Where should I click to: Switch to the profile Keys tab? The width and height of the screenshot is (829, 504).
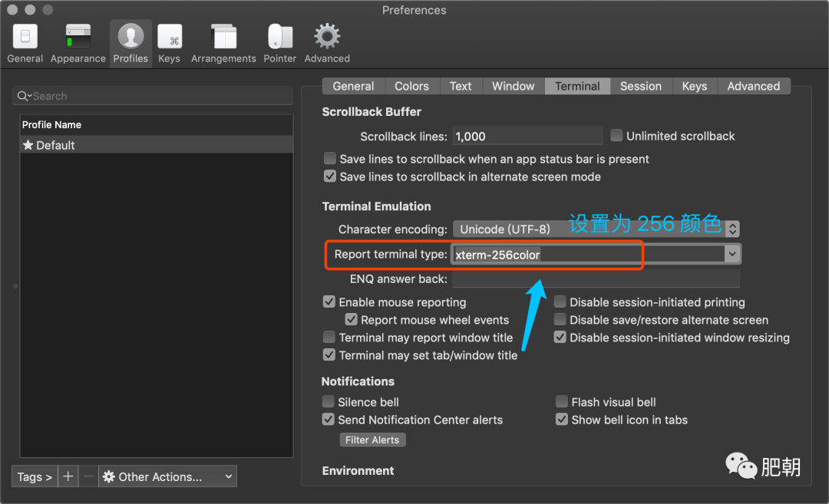coord(694,86)
